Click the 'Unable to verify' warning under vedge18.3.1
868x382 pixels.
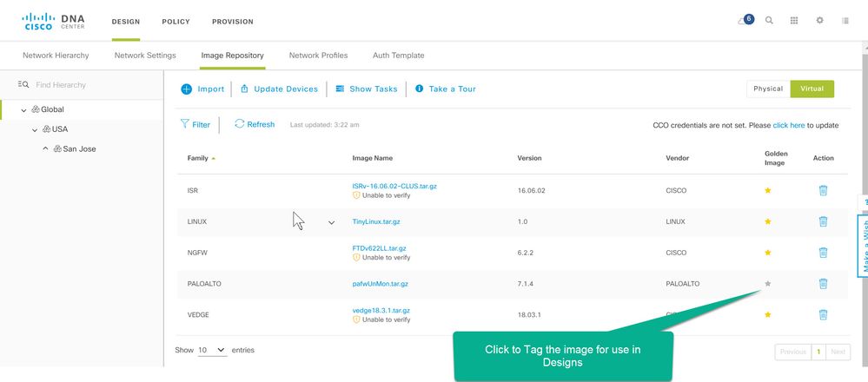[381, 319]
